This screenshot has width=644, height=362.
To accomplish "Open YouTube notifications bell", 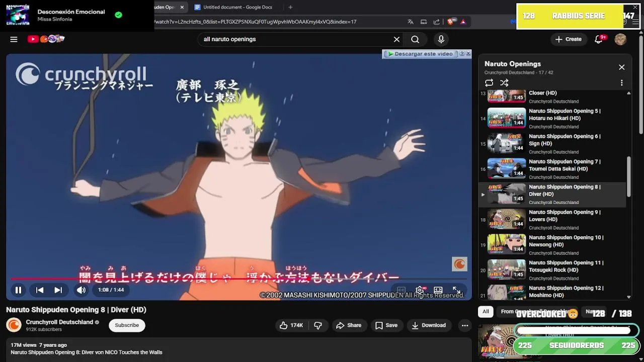I will 599,39.
